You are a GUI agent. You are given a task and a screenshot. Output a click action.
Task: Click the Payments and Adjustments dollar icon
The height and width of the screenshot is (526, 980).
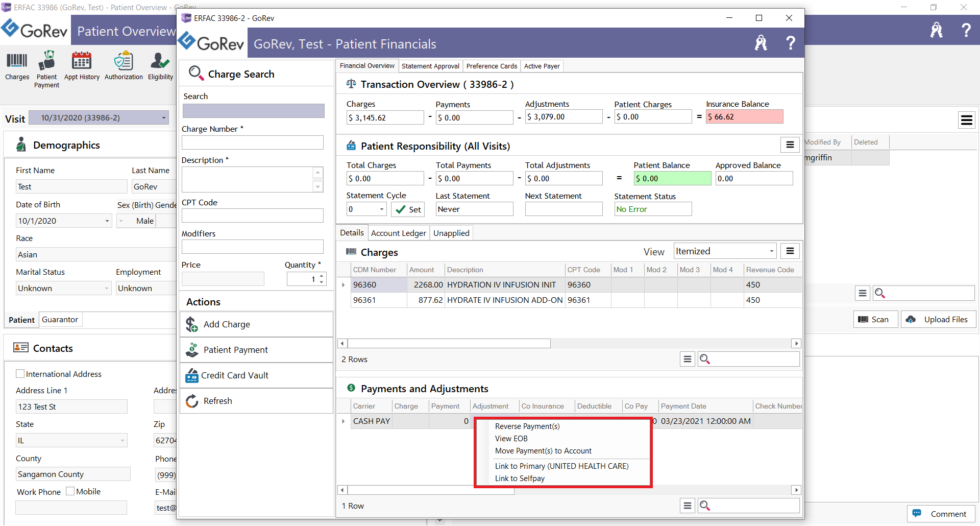[x=351, y=388]
